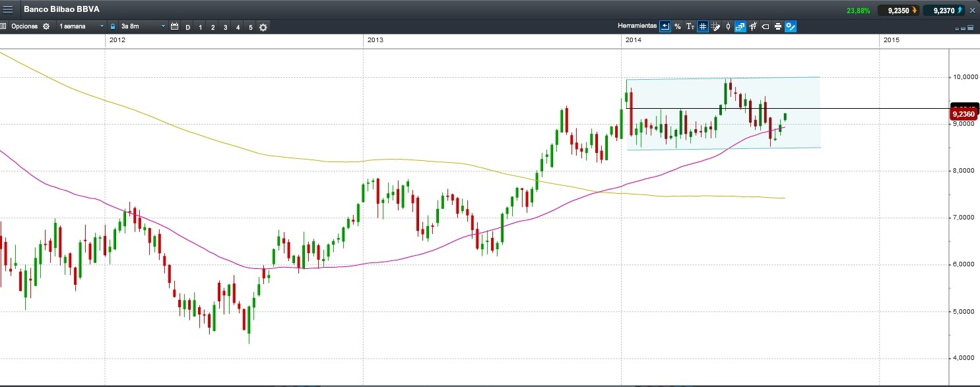Select the percentage scale tool
The height and width of the screenshot is (387, 980).
[678, 27]
